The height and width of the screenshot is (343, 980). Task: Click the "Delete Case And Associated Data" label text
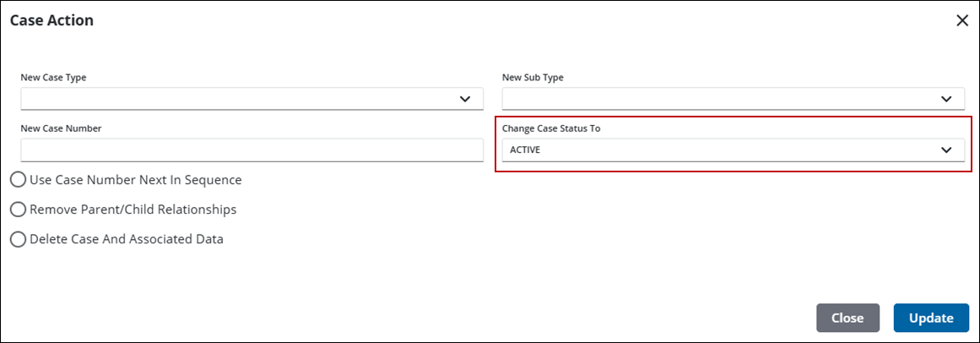pos(126,239)
